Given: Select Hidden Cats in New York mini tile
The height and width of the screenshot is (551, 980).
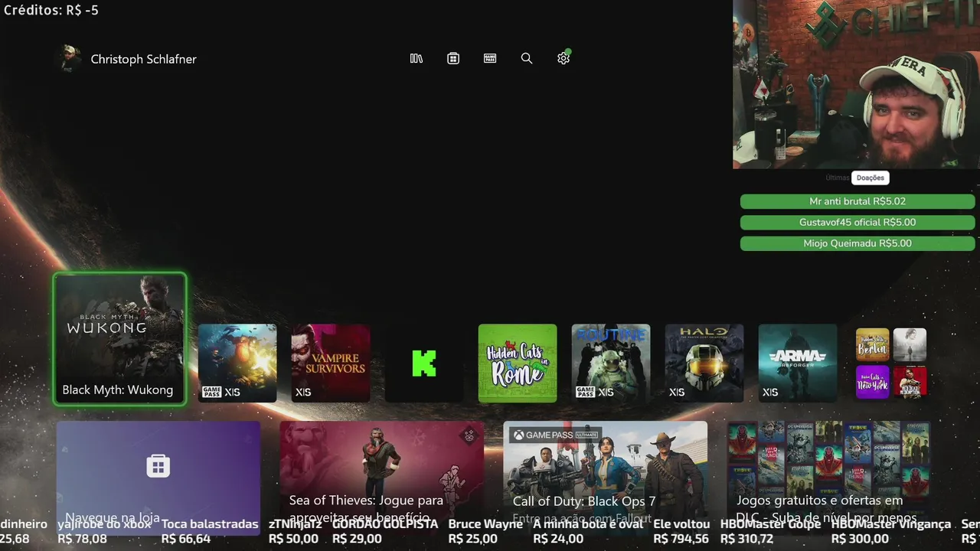Looking at the screenshot, I should [x=872, y=382].
